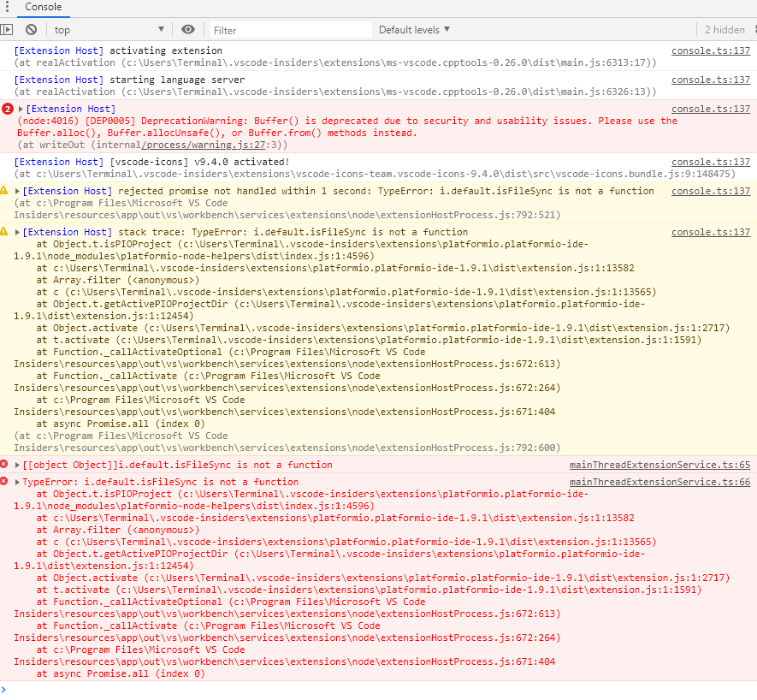757x700 pixels.
Task: Select 'at Array.filter (<anonymous>)' in yellow warning
Action: click(x=118, y=280)
